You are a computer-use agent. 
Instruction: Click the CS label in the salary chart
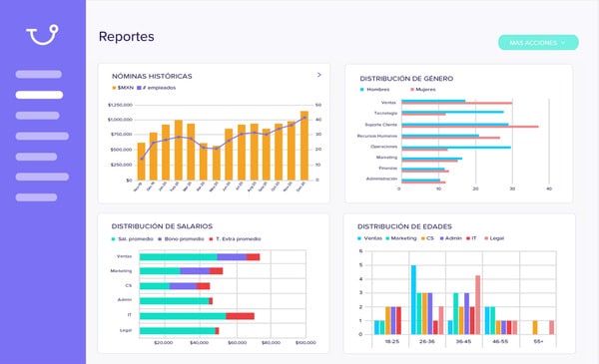pyautogui.click(x=129, y=285)
